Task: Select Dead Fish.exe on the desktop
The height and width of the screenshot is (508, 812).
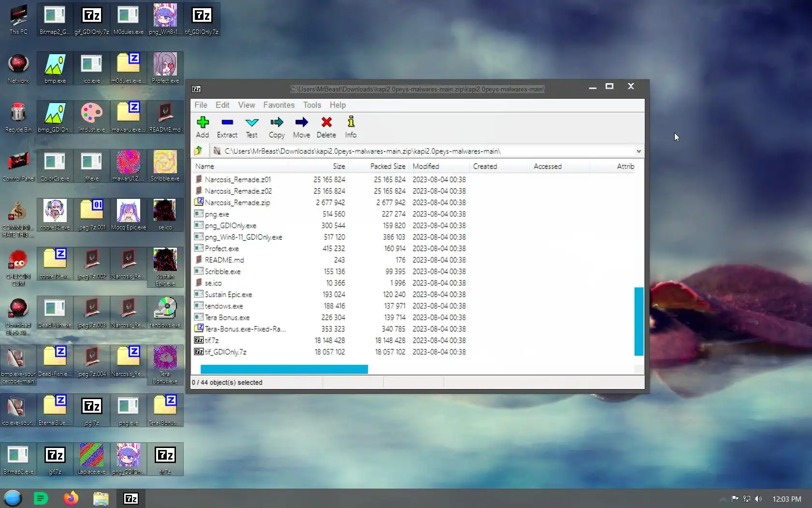Action: tap(55, 313)
